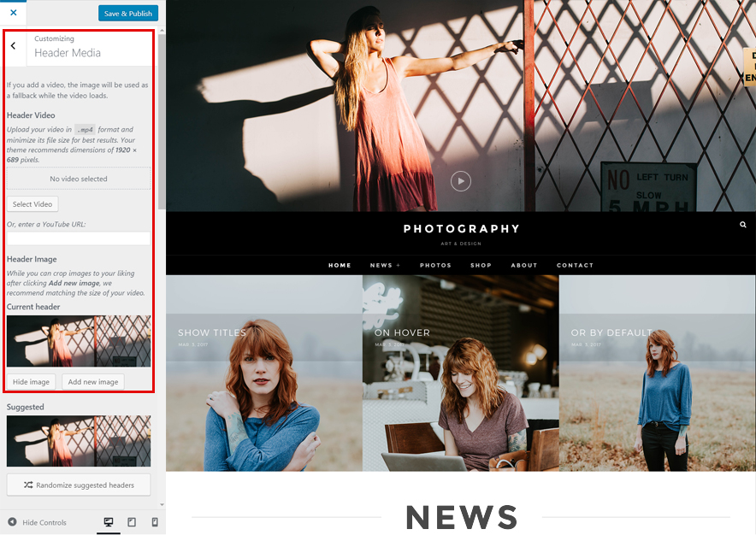
Task: Click the sidebar vertical scrollbar
Action: [x=162, y=128]
